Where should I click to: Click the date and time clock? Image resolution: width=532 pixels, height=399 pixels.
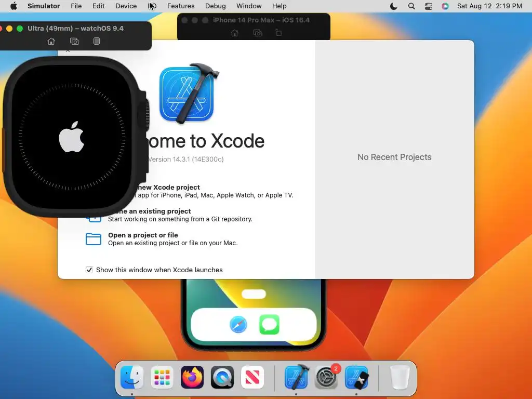489,6
